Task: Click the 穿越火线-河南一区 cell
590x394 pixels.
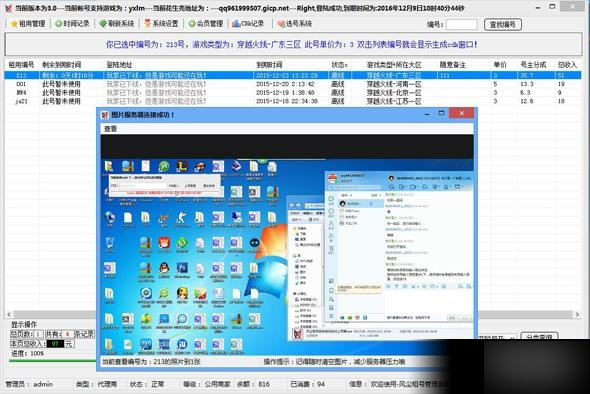Action: tap(394, 84)
